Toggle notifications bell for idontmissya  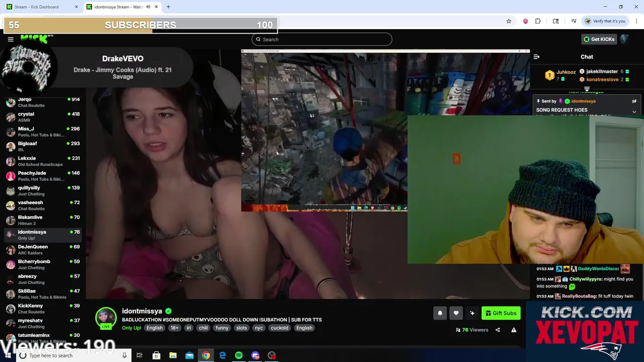point(440,313)
